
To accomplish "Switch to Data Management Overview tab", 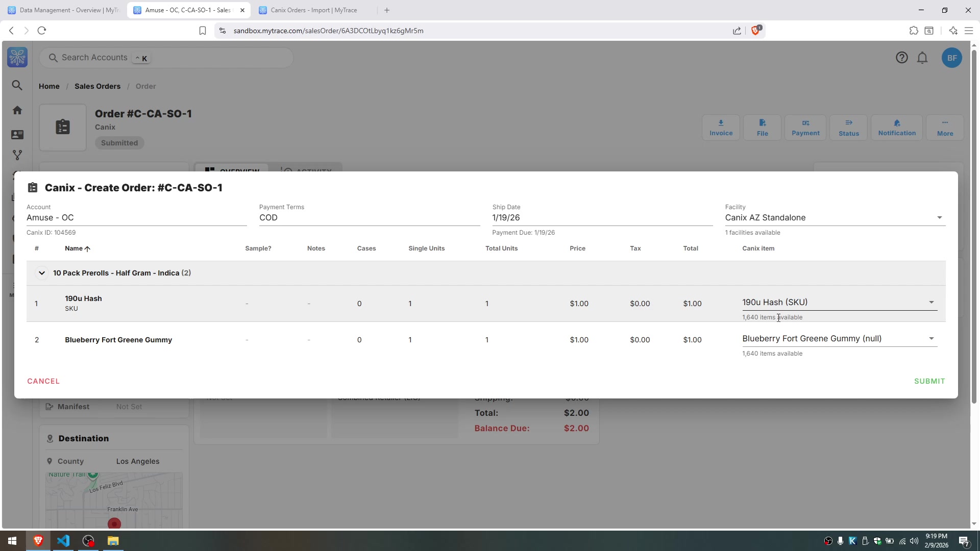I will 64,10.
